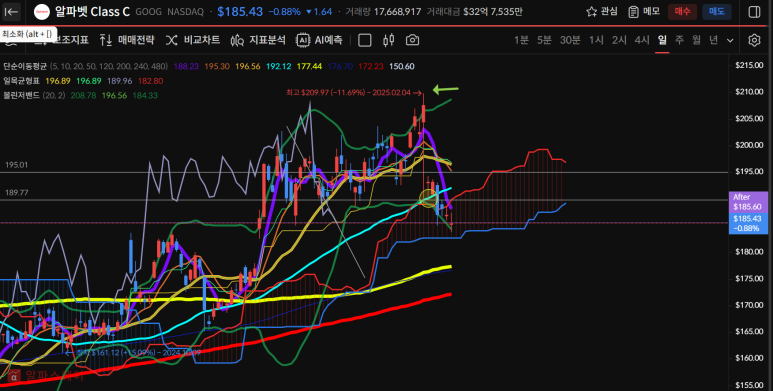This screenshot has width=773, height=391.
Task: Click the After $185.60 price tag
Action: (748, 202)
